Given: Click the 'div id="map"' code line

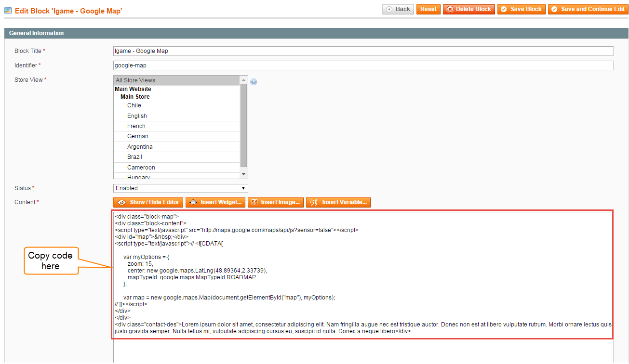Looking at the screenshot, I should [151, 237].
